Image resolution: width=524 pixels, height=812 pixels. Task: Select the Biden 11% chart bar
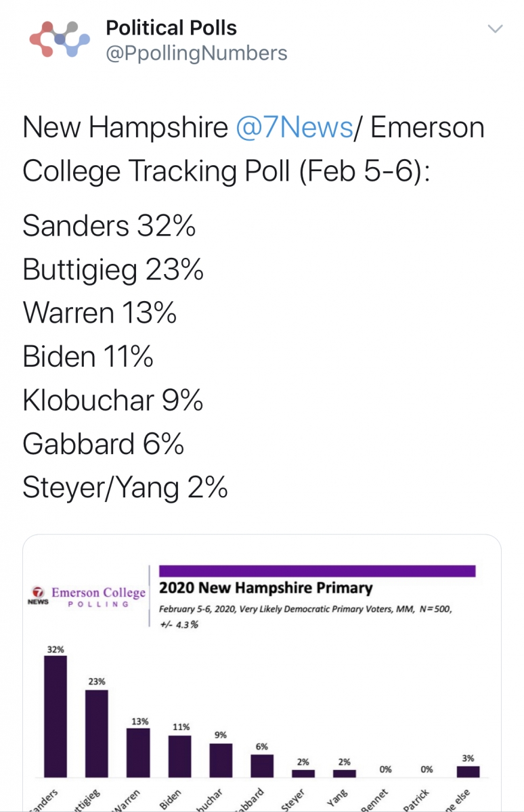179,756
